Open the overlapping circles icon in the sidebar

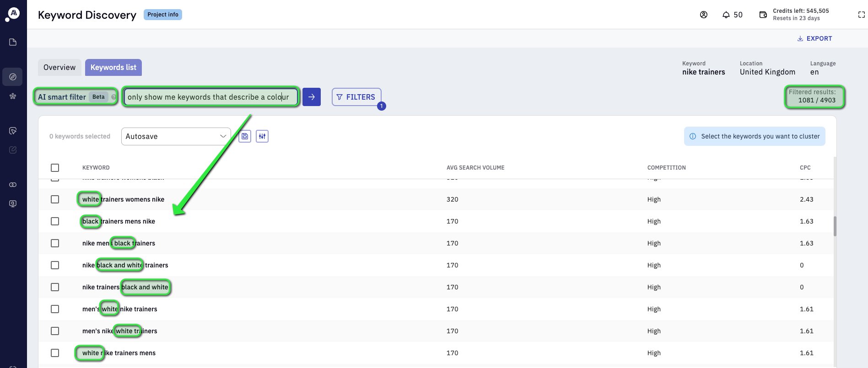[x=13, y=185]
